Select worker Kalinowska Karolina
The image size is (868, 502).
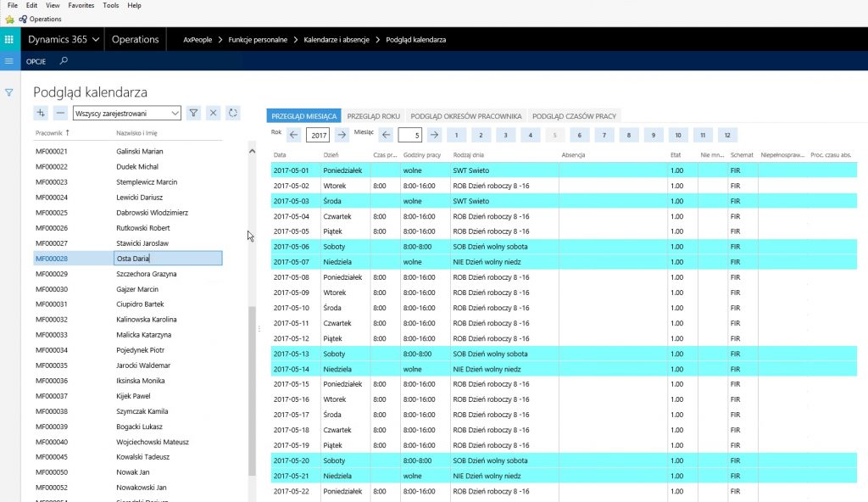click(128, 320)
